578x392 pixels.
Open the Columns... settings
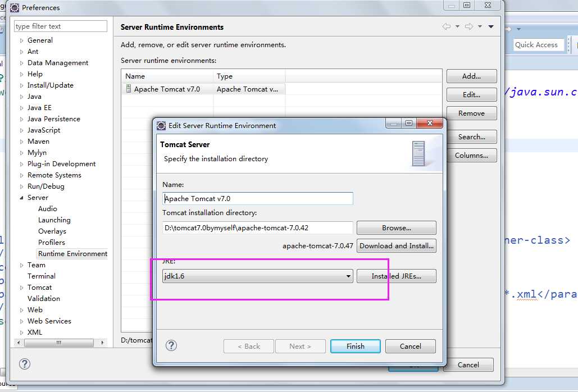coord(471,155)
